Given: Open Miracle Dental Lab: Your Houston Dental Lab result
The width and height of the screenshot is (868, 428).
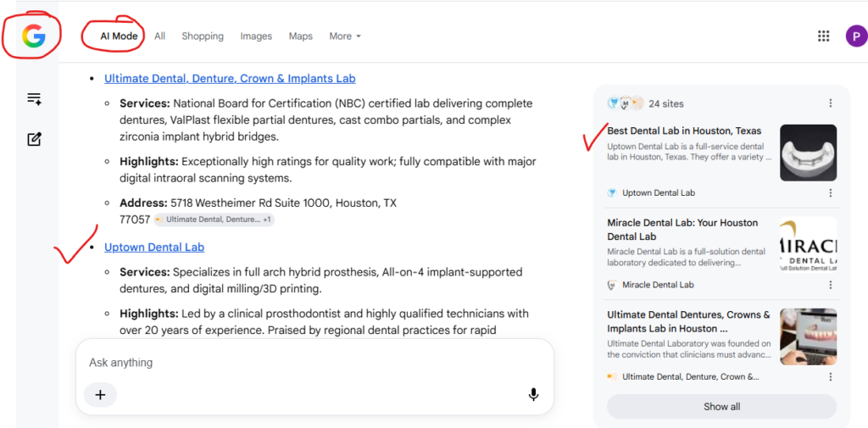Looking at the screenshot, I should click(682, 230).
